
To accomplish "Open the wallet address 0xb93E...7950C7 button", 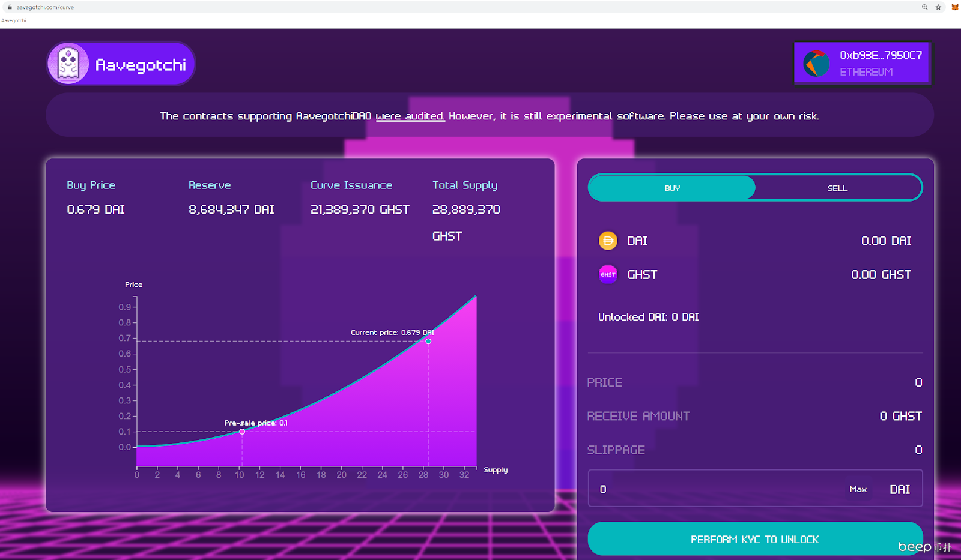I will pos(862,63).
